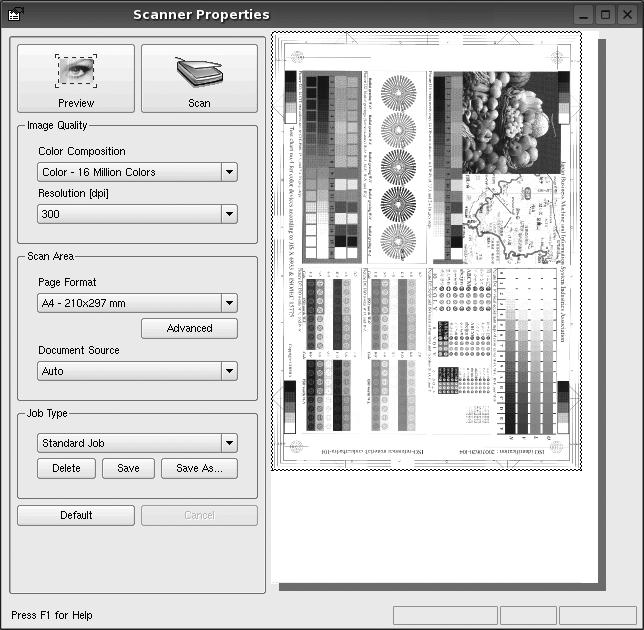Open the Document Source dropdown showing Auto
Screen dimensions: 644x630
(x=137, y=371)
